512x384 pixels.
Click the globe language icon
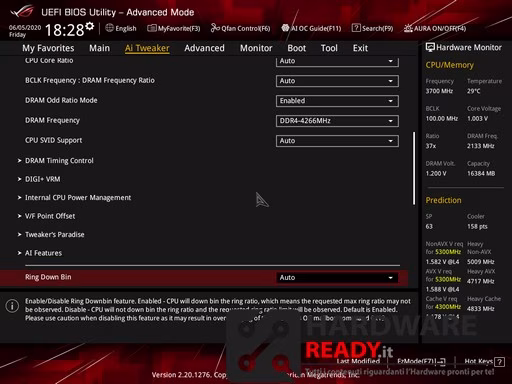pyautogui.click(x=109, y=28)
